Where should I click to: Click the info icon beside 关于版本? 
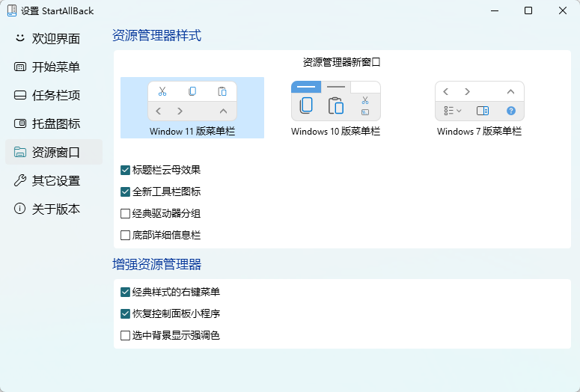[x=19, y=209]
